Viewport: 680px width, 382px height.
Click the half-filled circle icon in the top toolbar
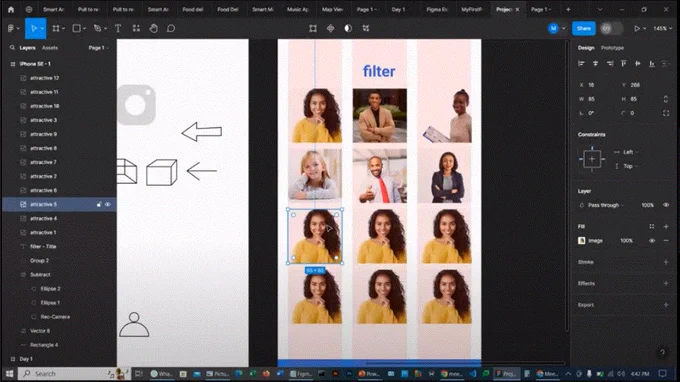point(348,28)
